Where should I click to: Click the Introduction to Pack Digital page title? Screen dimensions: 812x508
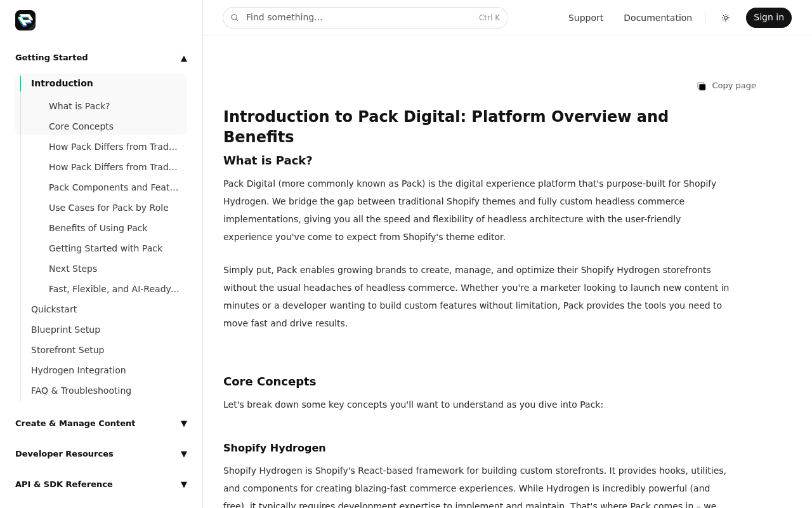click(446, 126)
